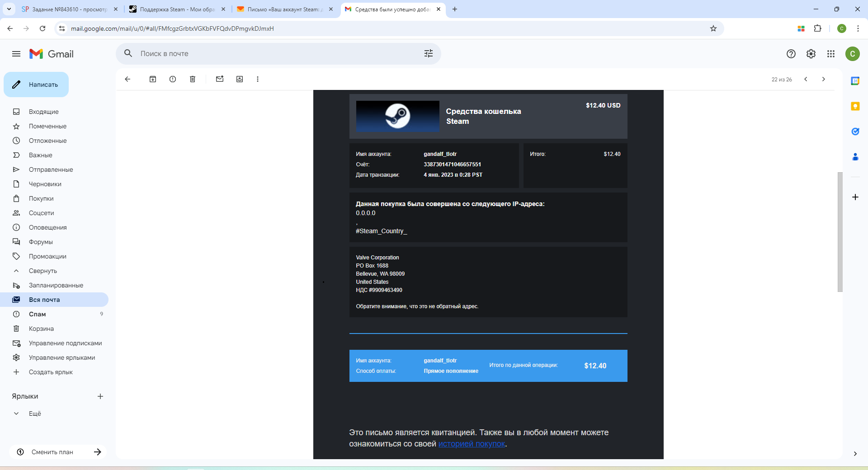Click the search magnifier icon
The height and width of the screenshot is (470, 868).
point(128,53)
